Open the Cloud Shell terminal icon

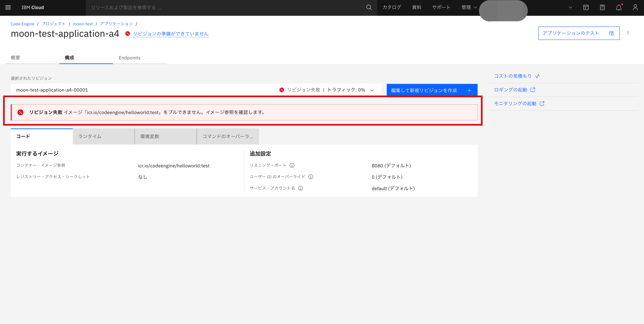click(x=586, y=7)
